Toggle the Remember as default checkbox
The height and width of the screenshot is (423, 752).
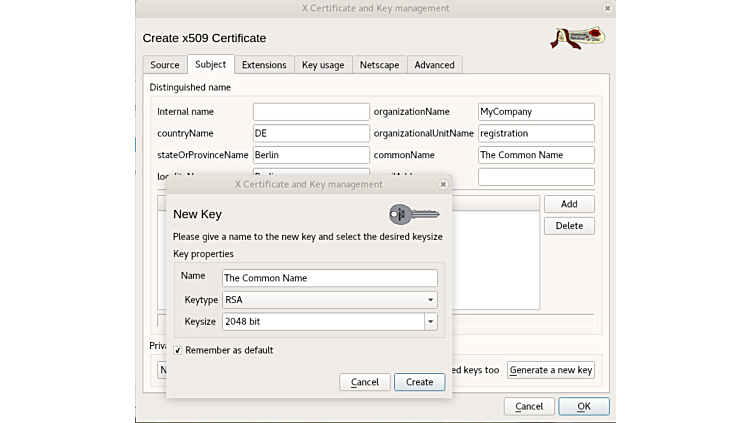(x=178, y=350)
